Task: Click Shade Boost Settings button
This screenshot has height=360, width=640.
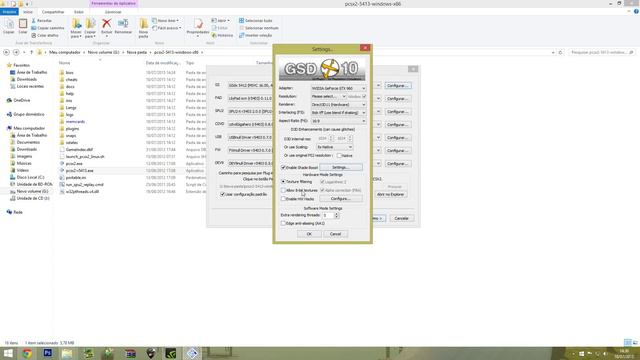Action: tap(340, 167)
